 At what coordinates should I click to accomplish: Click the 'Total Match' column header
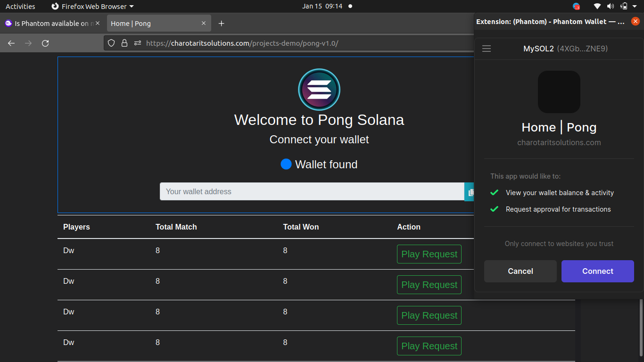(176, 227)
